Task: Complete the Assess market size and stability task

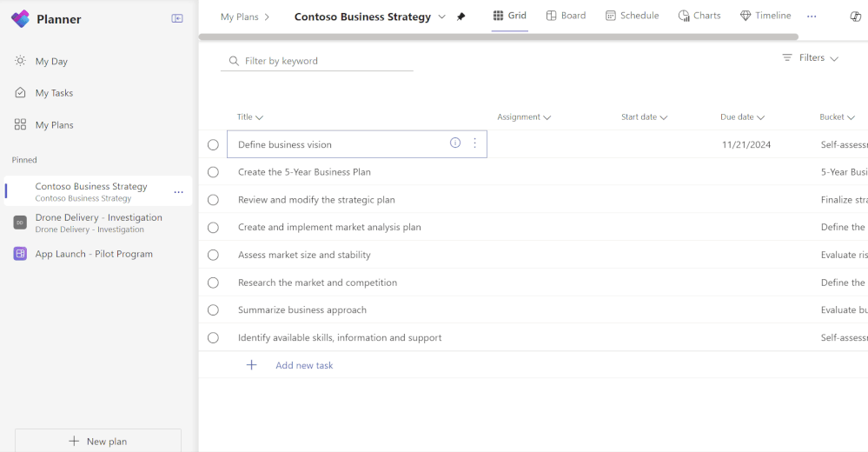Action: [213, 255]
